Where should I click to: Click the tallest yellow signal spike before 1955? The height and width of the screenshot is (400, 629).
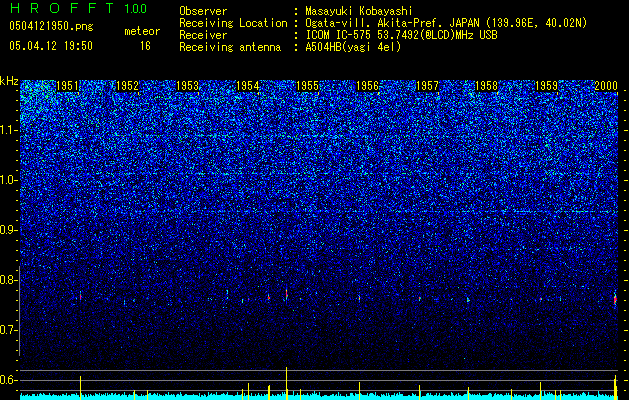(286, 383)
